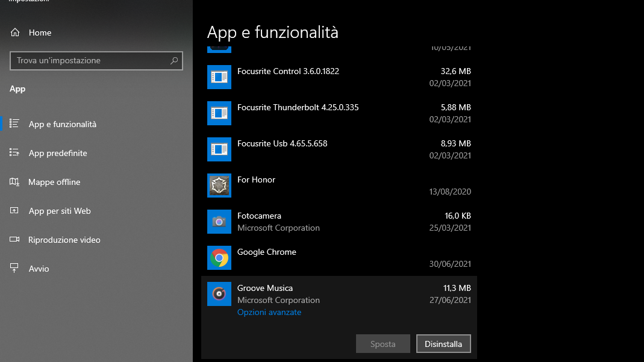Click the disabled Sposta button
Viewport: 644px width, 362px height.
pyautogui.click(x=383, y=344)
